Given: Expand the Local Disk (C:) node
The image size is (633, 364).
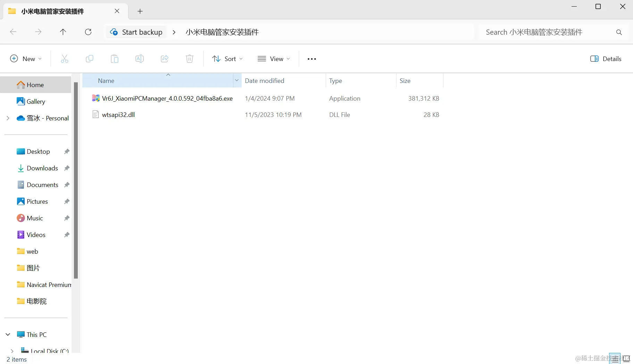Looking at the screenshot, I should [x=12, y=351].
